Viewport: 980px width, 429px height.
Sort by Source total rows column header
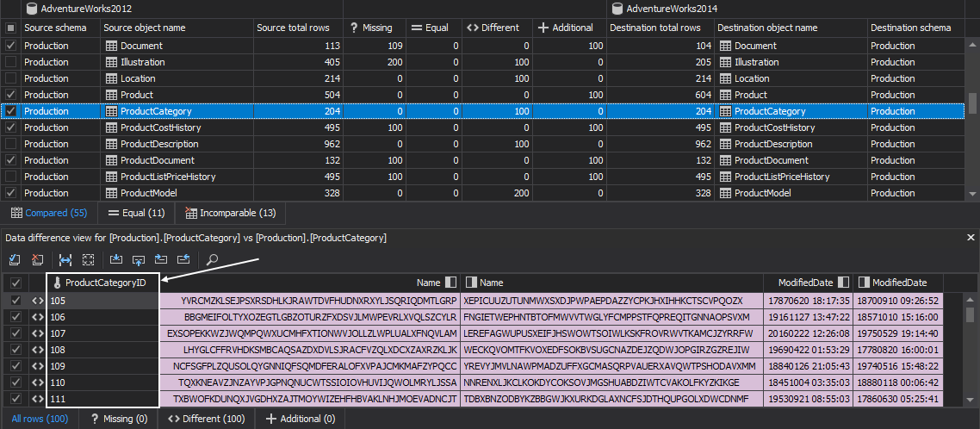(288, 28)
